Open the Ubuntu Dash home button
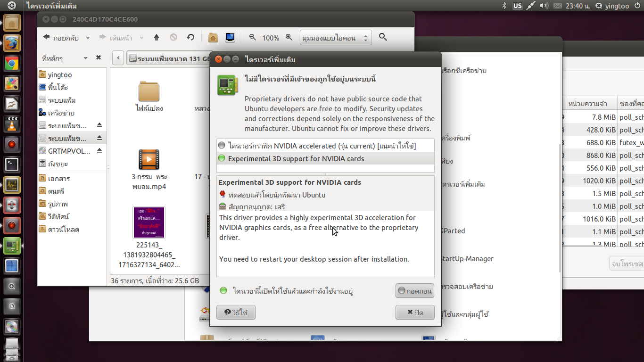Screen dimensions: 644x362 (x=12, y=6)
